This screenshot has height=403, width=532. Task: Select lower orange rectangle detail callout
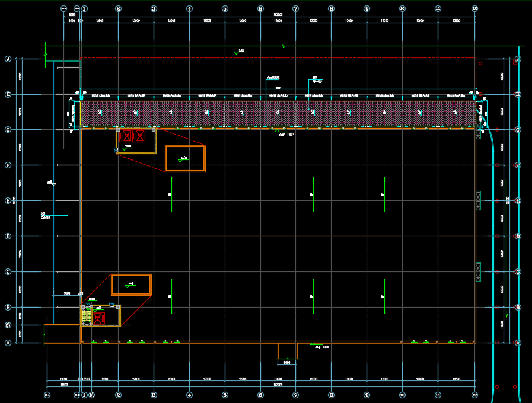(x=131, y=284)
